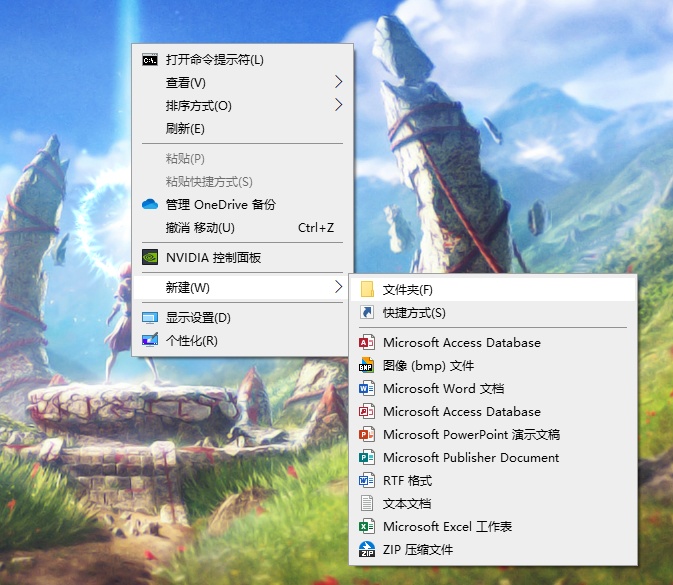The image size is (673, 585).
Task: Click the yellow folder icon in the submenu
Action: (x=367, y=289)
